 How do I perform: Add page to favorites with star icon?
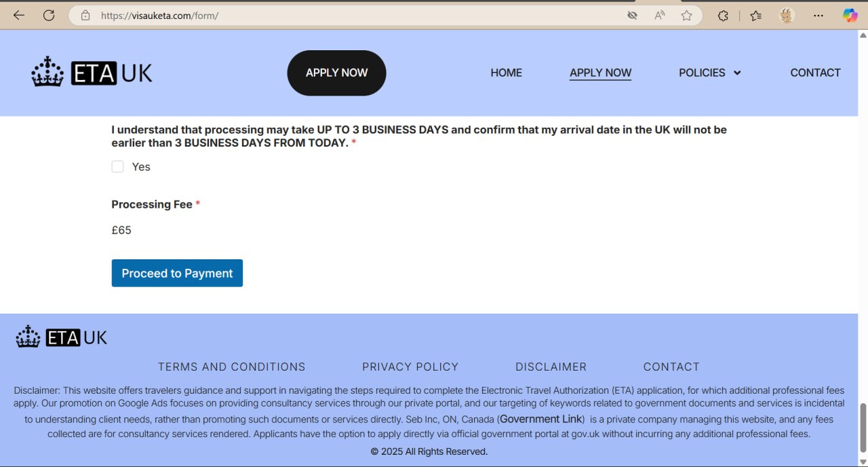[686, 15]
